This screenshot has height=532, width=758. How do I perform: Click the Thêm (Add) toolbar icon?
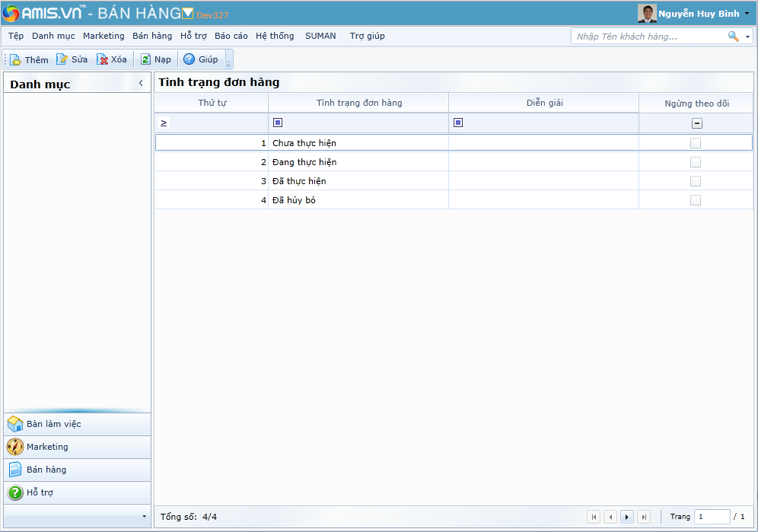[x=15, y=59]
